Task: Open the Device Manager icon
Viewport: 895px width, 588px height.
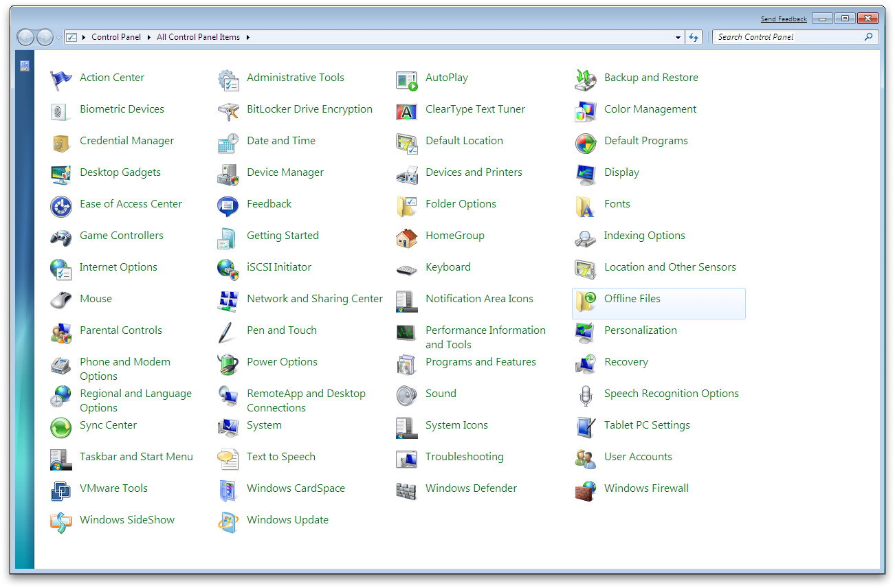Action: point(228,174)
